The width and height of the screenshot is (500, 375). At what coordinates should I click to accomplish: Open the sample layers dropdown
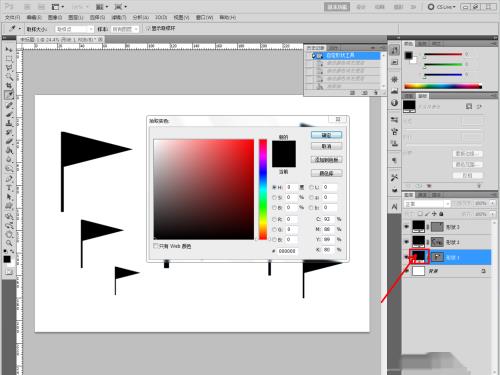tap(125, 29)
